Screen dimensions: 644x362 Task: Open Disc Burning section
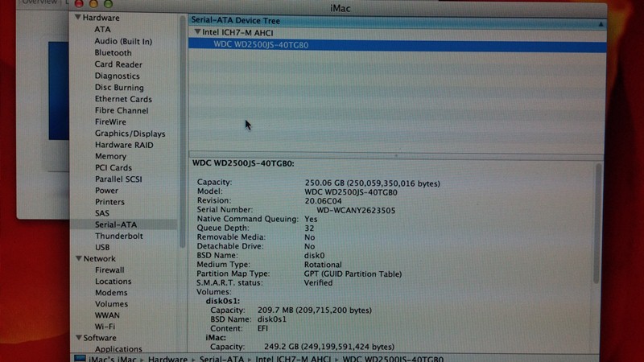point(119,88)
